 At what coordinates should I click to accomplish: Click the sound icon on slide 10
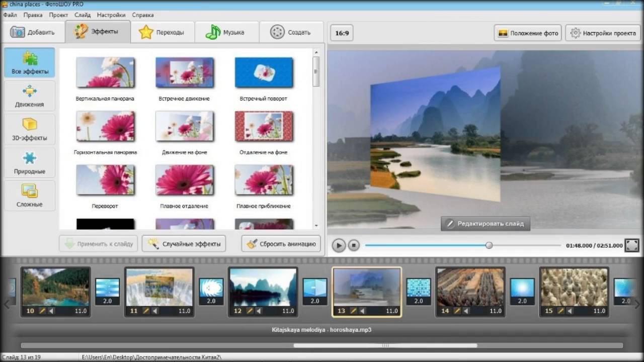click(51, 311)
